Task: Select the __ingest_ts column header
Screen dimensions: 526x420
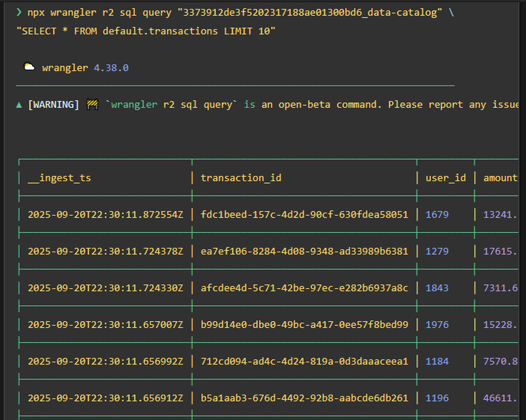Action: [x=59, y=178]
